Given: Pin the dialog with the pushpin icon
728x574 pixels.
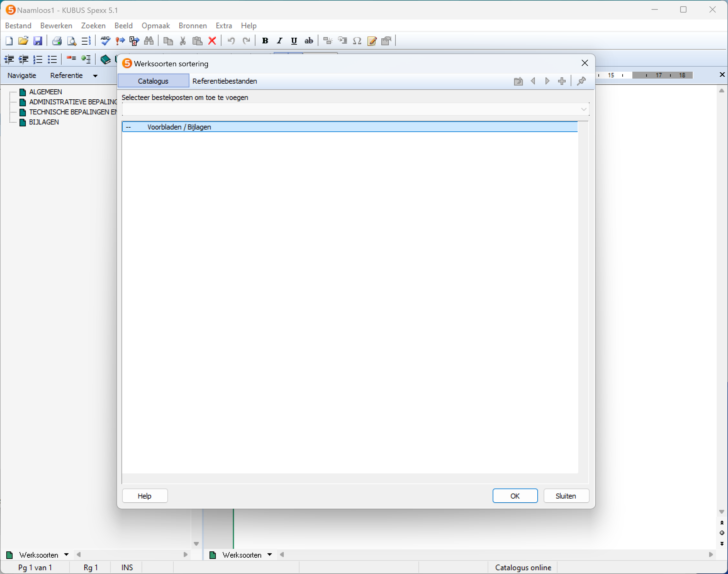Looking at the screenshot, I should (581, 81).
